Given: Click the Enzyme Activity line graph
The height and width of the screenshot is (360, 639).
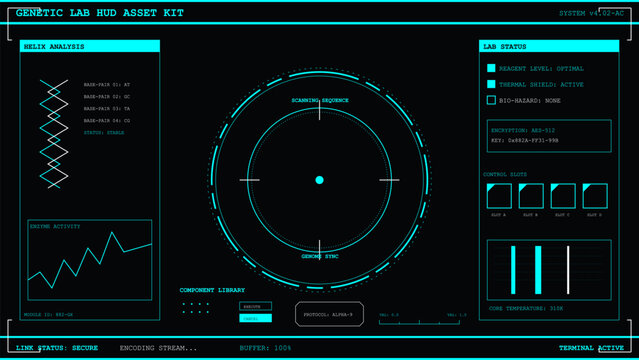Looking at the screenshot, I should click(90, 260).
